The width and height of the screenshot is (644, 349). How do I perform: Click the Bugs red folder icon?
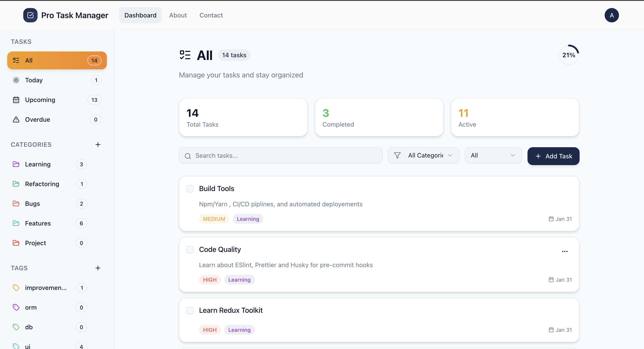16,204
